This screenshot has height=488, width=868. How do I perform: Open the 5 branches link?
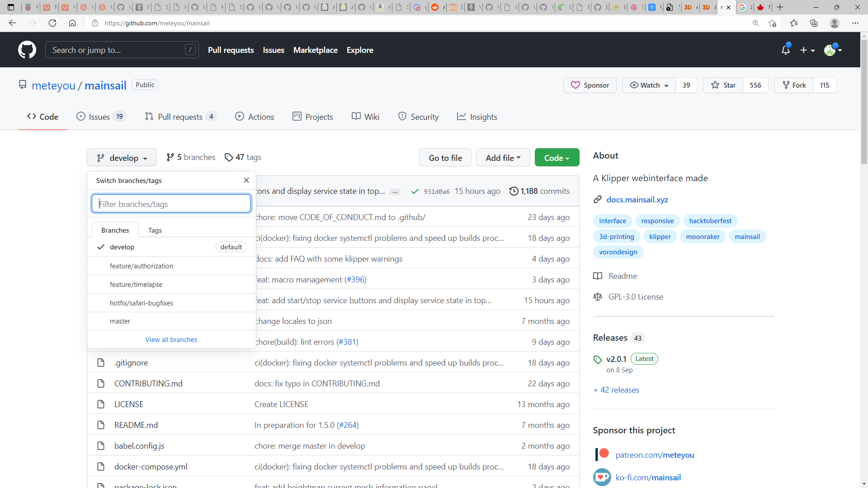click(191, 157)
